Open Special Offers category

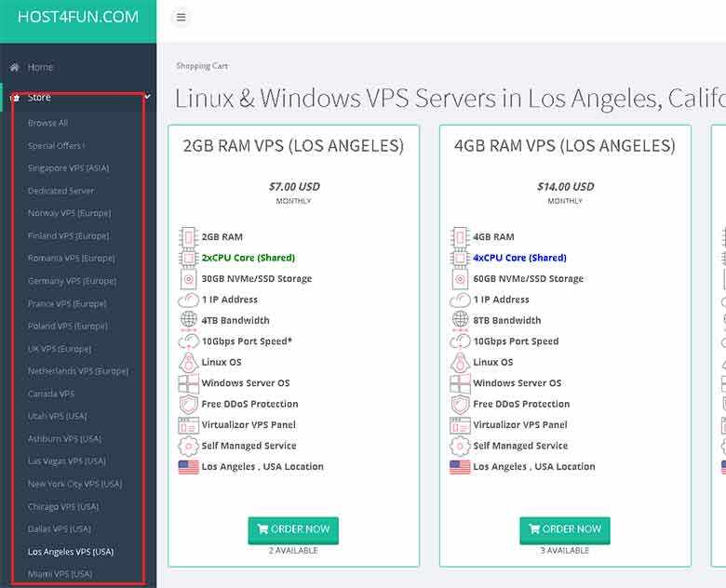(56, 145)
